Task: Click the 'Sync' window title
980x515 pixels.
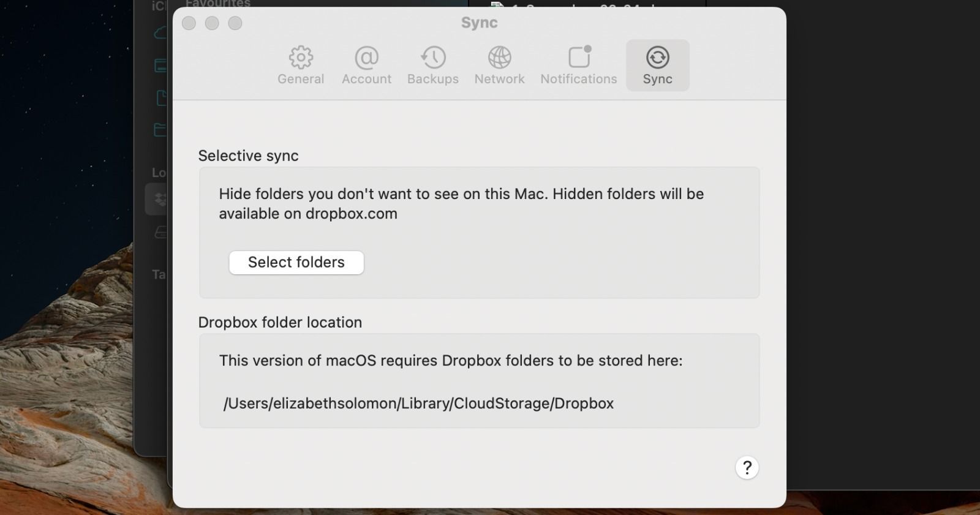Action: click(479, 23)
